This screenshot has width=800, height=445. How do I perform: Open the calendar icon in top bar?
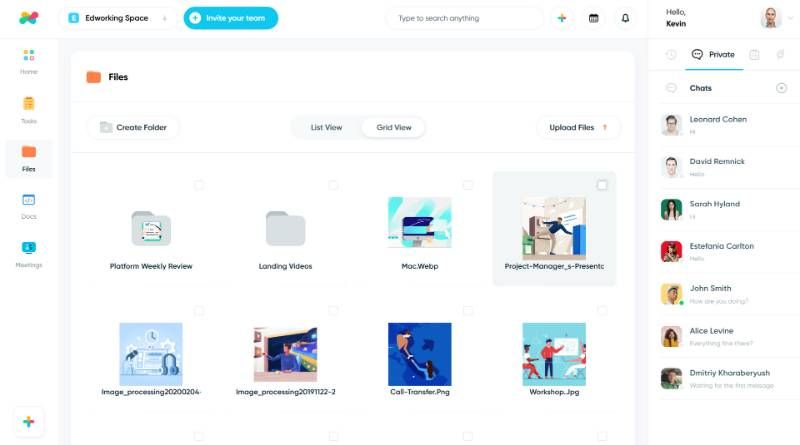(x=593, y=18)
